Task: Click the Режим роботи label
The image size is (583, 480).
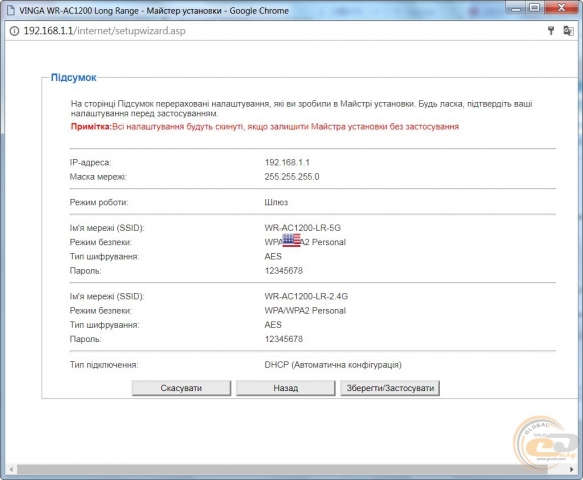Action: coord(99,202)
